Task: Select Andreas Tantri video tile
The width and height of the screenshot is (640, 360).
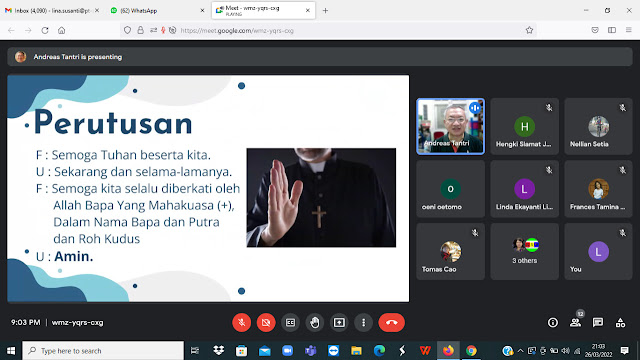Action: [x=451, y=127]
